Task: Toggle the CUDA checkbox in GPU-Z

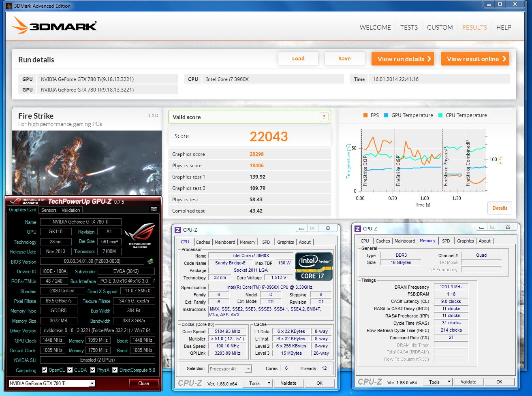Action: click(70, 370)
